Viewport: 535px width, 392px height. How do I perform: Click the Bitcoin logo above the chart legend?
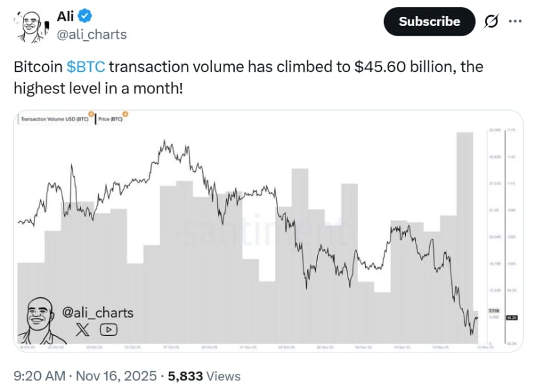pyautogui.click(x=91, y=114)
